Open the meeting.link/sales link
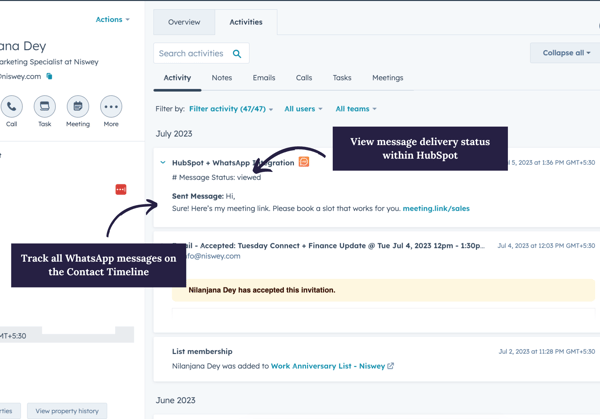This screenshot has height=419, width=600. [x=436, y=209]
